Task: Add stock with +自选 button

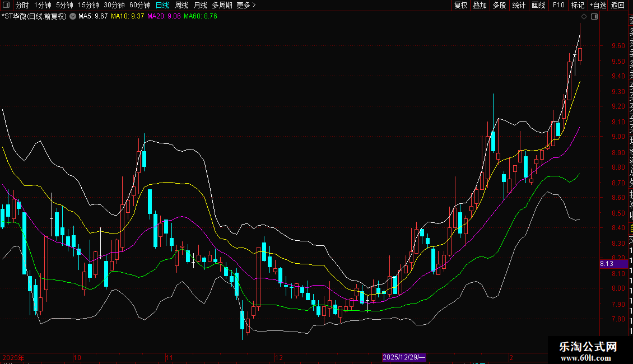Action: click(x=598, y=5)
